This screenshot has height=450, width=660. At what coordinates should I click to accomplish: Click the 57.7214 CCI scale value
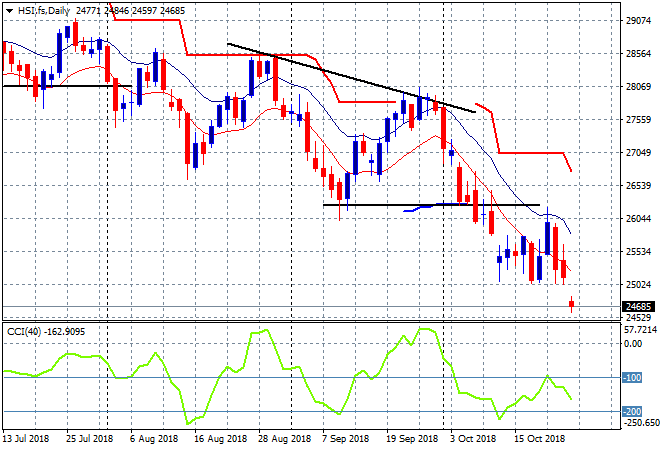640,330
